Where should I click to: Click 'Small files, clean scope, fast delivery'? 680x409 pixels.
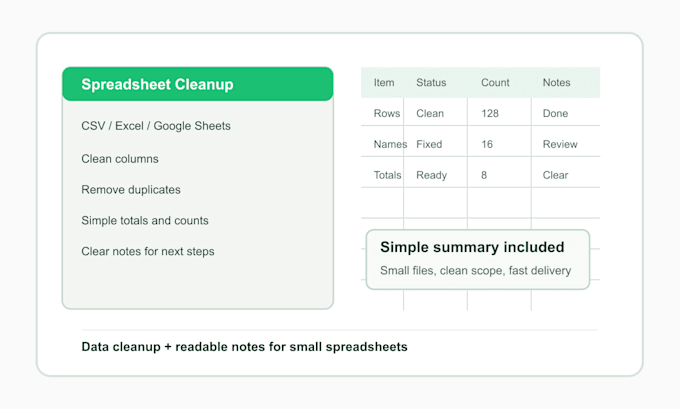point(475,270)
